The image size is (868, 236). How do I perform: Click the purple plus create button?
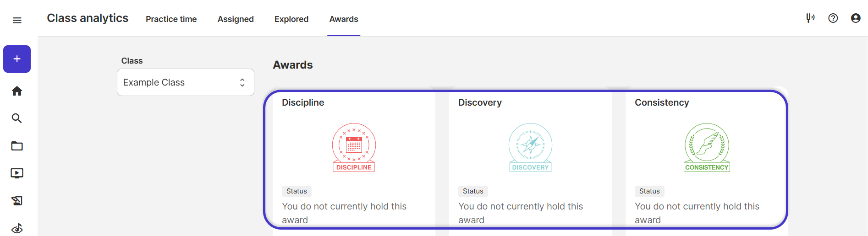point(17,59)
